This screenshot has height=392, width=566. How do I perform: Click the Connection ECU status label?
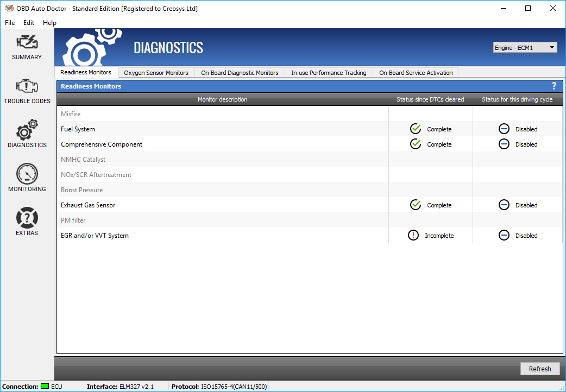coord(32,387)
